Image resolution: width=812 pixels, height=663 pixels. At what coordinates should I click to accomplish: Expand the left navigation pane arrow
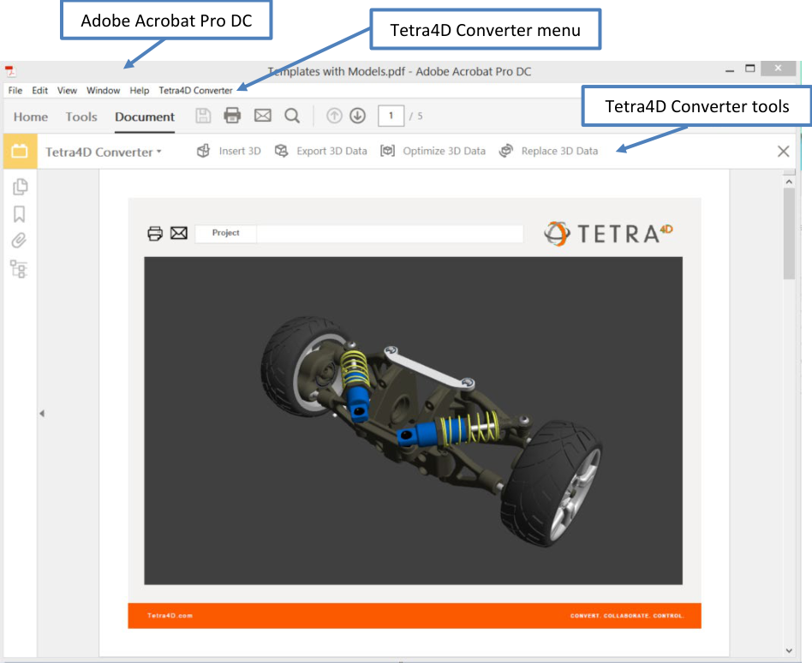[x=42, y=414]
